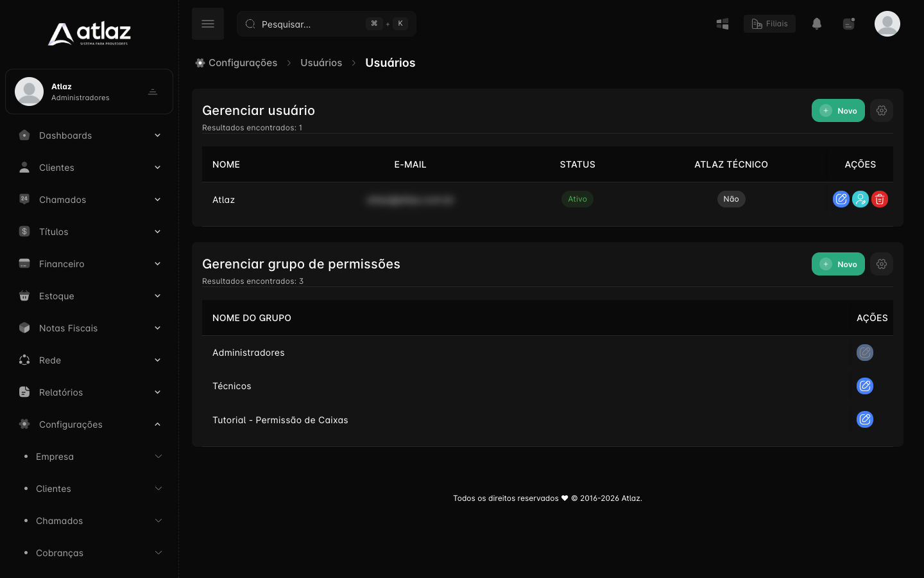Focus the Pesquisar search field
This screenshot has height=578, width=924.
[327, 24]
